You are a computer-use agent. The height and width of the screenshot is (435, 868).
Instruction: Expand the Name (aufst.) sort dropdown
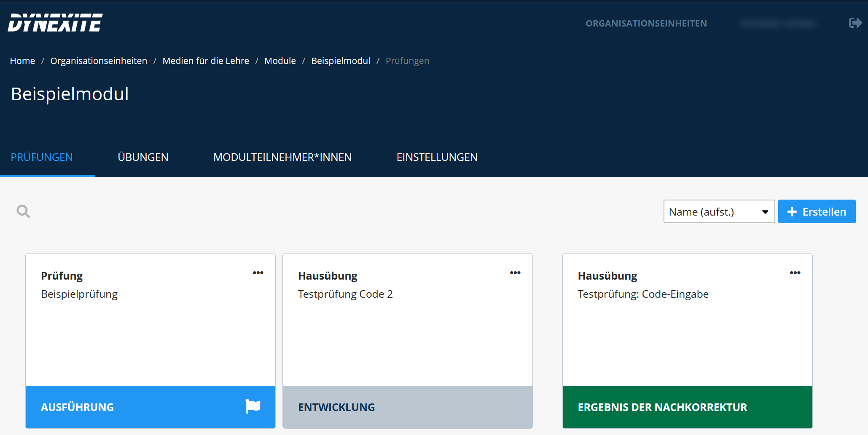(x=719, y=211)
